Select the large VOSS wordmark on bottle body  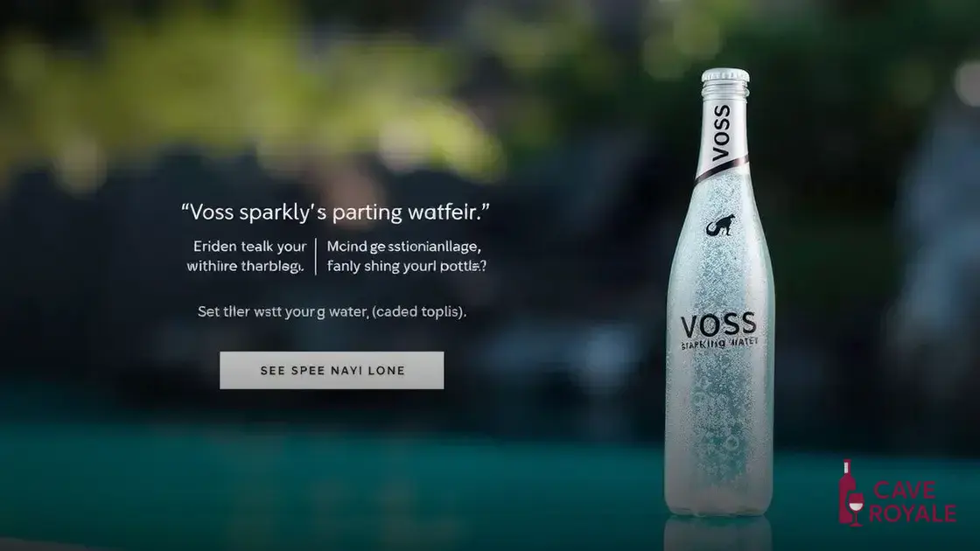pyautogui.click(x=718, y=324)
